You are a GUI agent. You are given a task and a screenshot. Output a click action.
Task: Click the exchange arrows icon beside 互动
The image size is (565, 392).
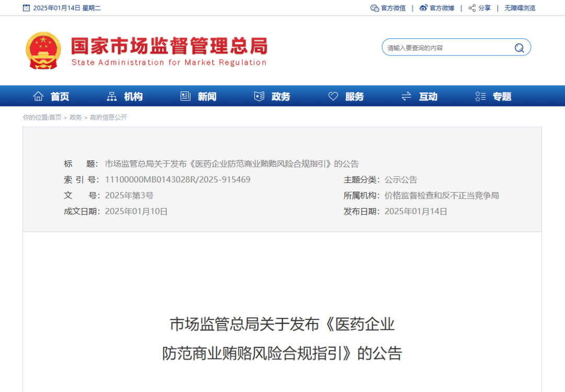[x=406, y=96]
